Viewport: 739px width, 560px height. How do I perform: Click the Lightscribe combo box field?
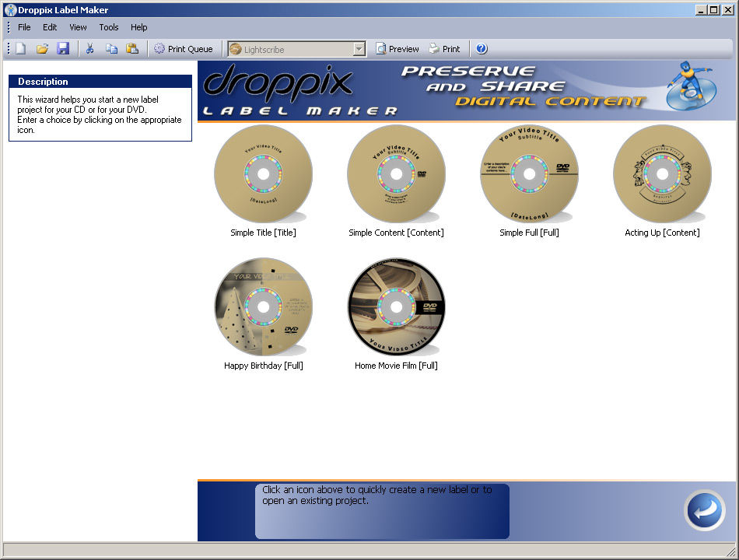coord(296,49)
